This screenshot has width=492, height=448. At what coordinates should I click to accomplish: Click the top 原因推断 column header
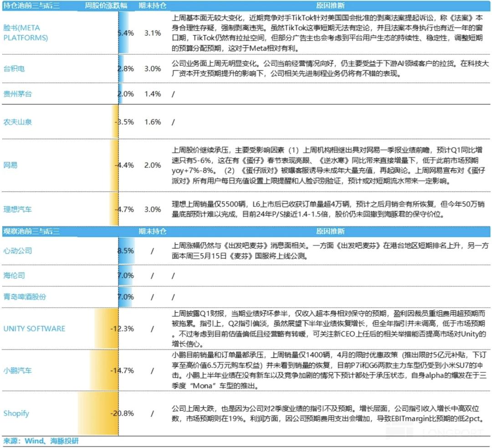pos(330,6)
